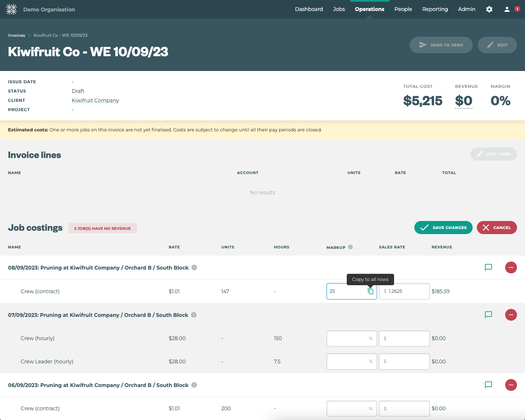Click info icon beside 08/09/2023 job title
Viewport: 525px width, 420px height.
[x=194, y=267]
